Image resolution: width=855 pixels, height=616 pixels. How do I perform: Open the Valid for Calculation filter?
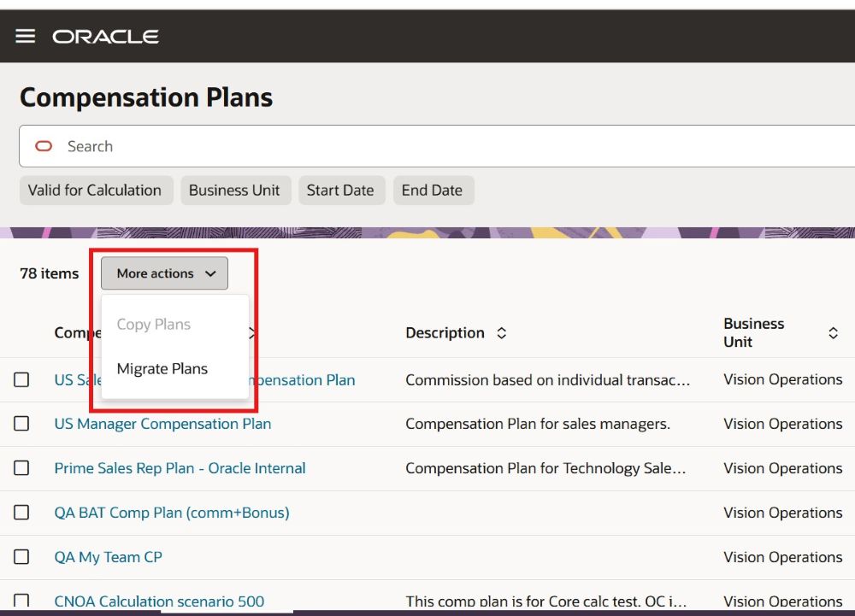(x=96, y=190)
